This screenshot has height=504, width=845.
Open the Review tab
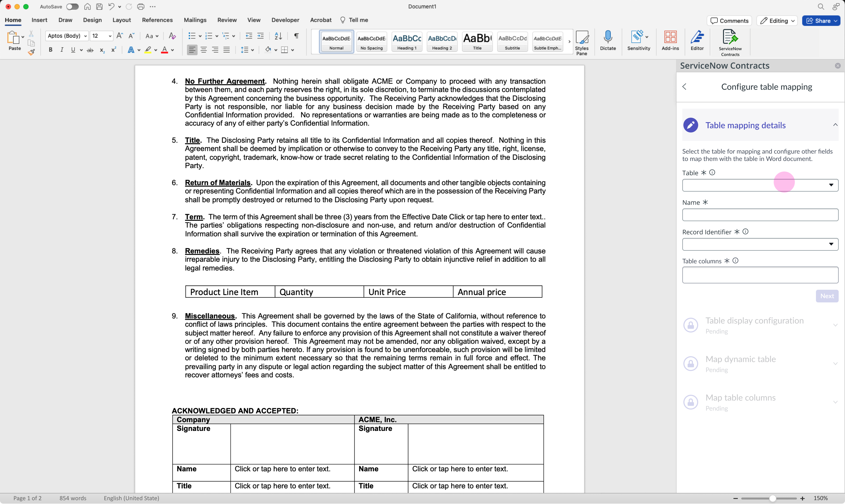tap(227, 20)
